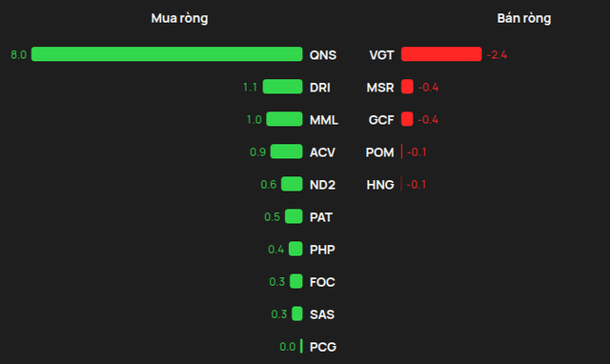The width and height of the screenshot is (610, 364).
Task: Select the ND2 ticker label
Action: pyautogui.click(x=322, y=185)
